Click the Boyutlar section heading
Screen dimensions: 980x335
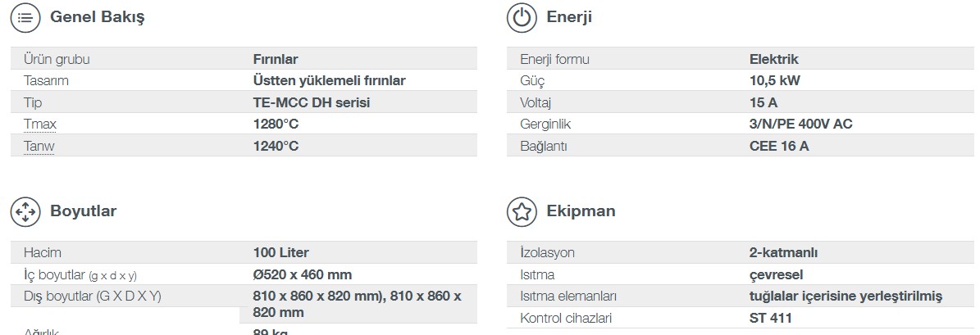point(84,211)
